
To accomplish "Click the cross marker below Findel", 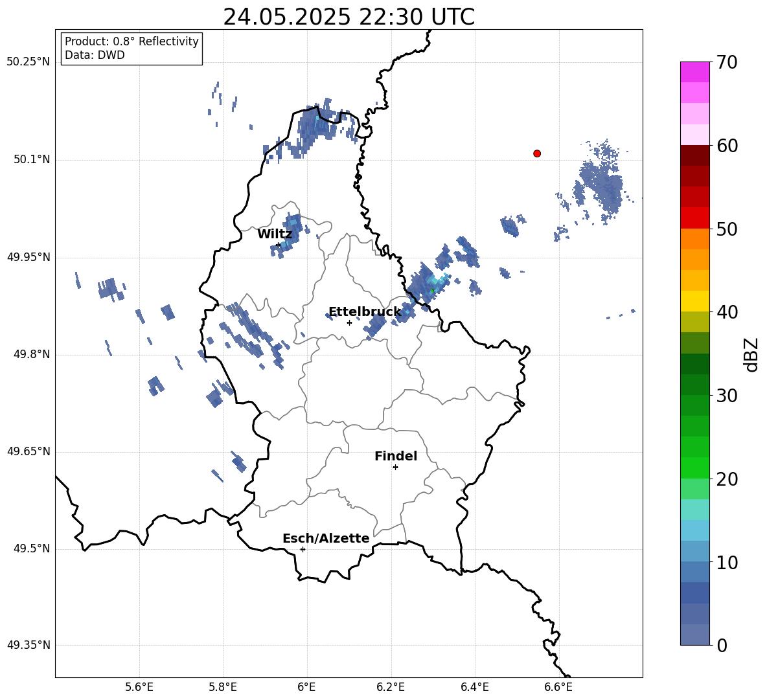I will point(395,468).
